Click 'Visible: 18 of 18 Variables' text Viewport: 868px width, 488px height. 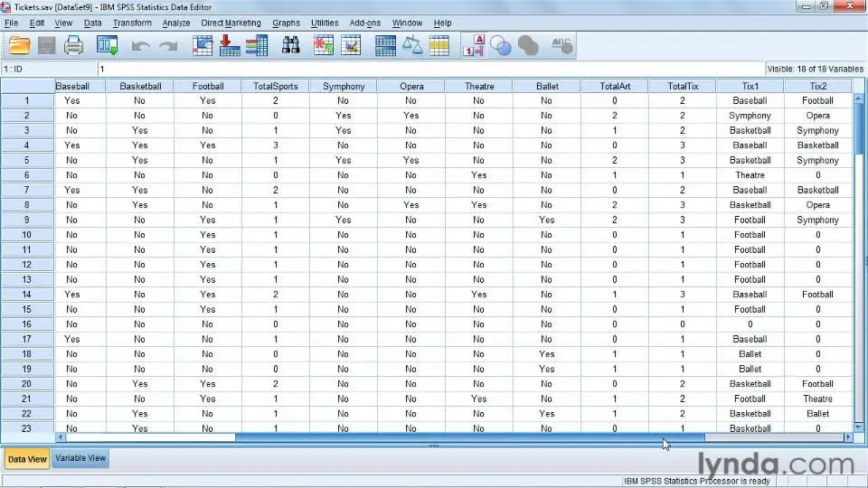815,70
